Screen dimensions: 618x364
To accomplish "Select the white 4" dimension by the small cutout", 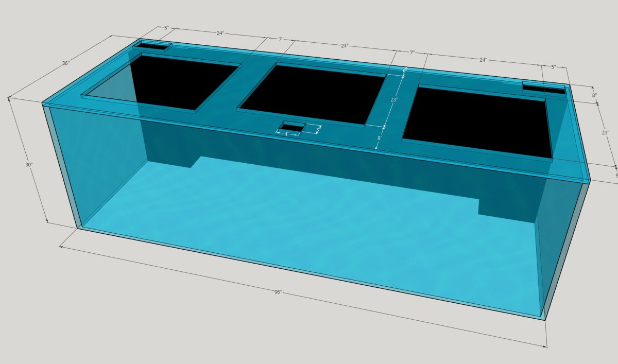I will coord(287,134).
